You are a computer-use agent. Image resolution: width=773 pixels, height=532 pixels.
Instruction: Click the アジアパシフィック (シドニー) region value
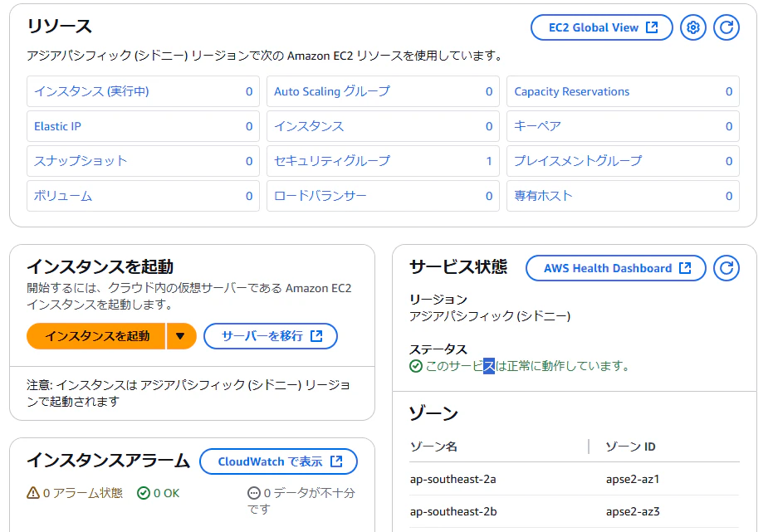(x=490, y=315)
